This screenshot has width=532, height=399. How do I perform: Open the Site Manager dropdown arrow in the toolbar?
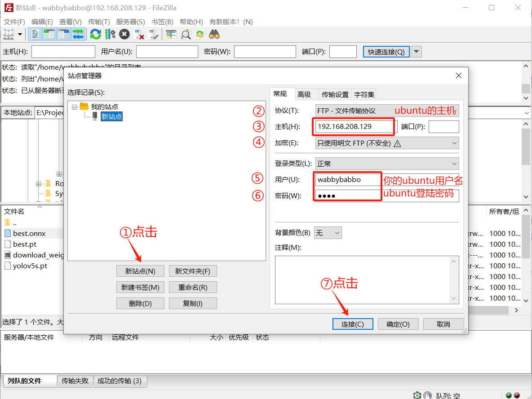[x=20, y=34]
